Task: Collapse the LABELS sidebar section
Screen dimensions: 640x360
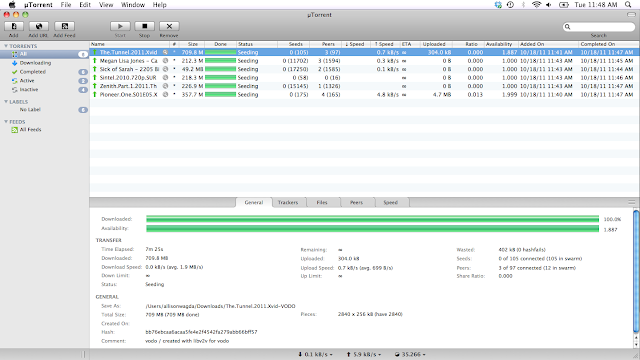Action: pos(6,102)
